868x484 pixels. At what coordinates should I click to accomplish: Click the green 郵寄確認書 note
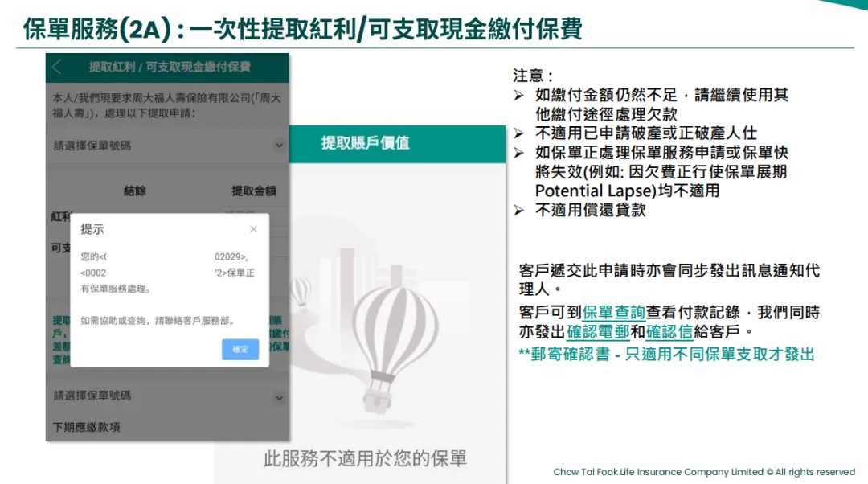pyautogui.click(x=666, y=355)
